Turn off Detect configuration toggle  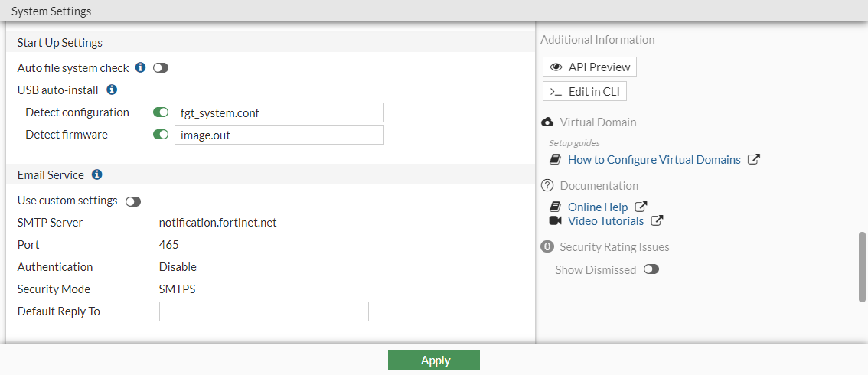point(161,112)
